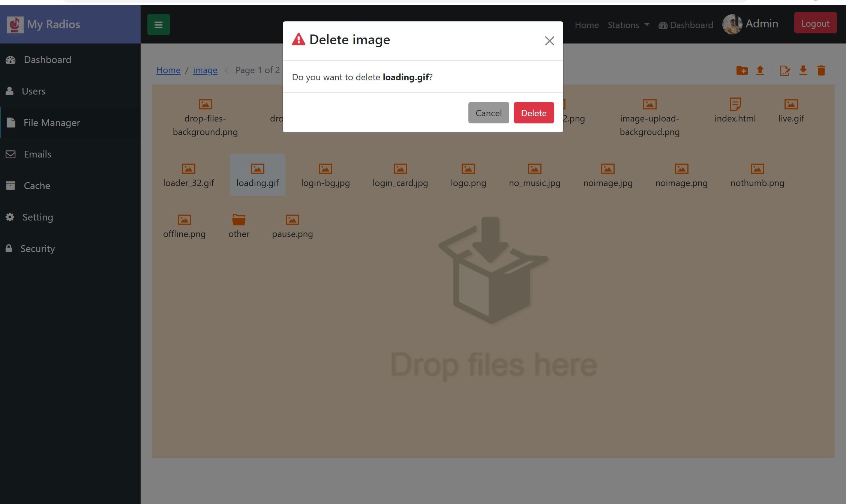Viewport: 846px width, 504px height.
Task: Open Security in the sidebar
Action: (x=70, y=249)
